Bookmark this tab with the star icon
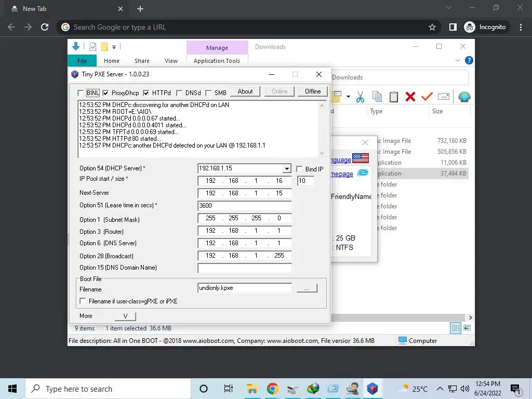532x399 pixels. coord(432,27)
